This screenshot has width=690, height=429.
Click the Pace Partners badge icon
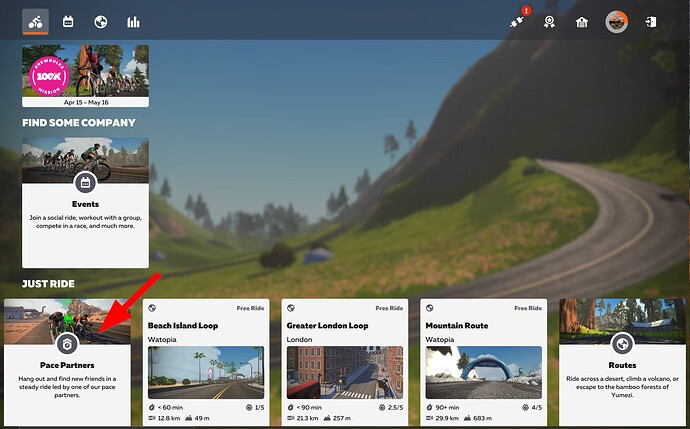click(67, 344)
